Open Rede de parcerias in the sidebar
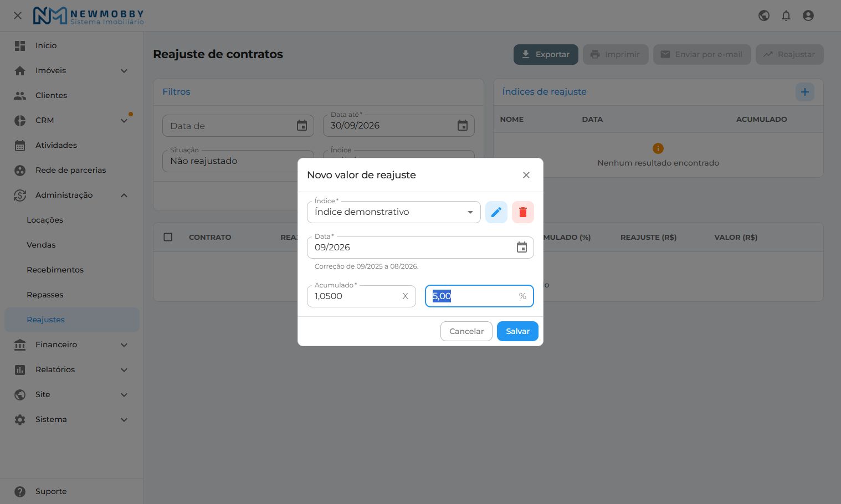The image size is (841, 504). [72, 170]
